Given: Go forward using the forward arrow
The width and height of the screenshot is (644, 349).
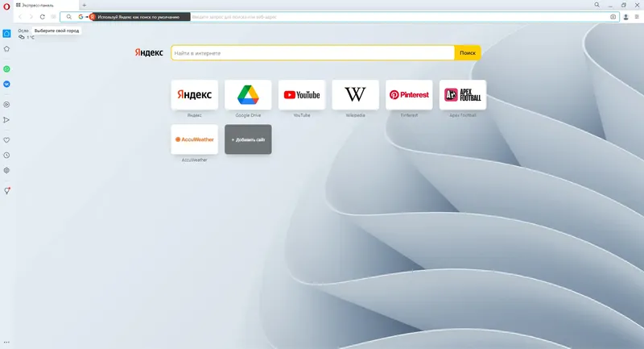Looking at the screenshot, I should [x=31, y=17].
